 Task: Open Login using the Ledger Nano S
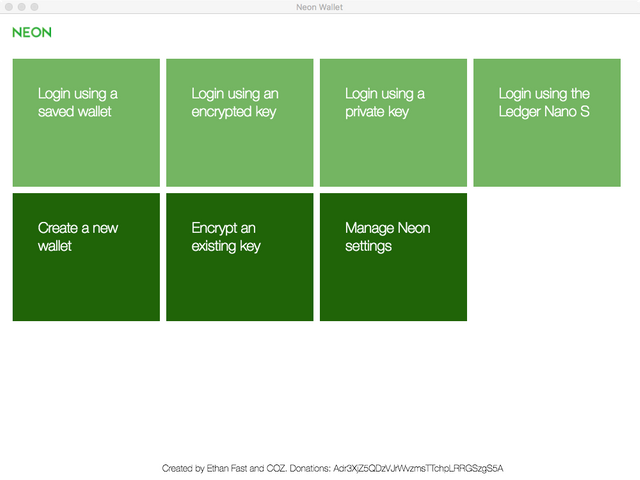pos(547,122)
